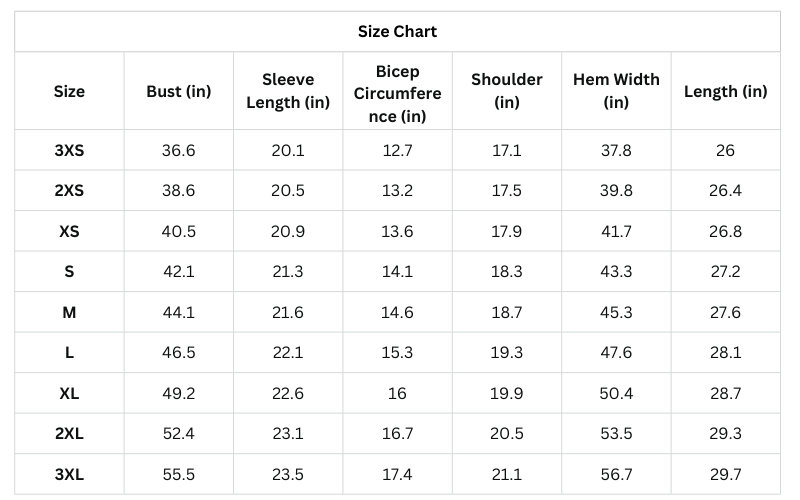Select the Size column header
This screenshot has height=500, width=800.
pos(69,91)
